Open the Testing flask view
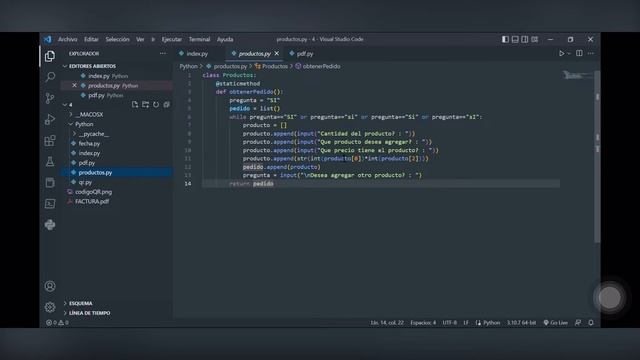 [50, 162]
